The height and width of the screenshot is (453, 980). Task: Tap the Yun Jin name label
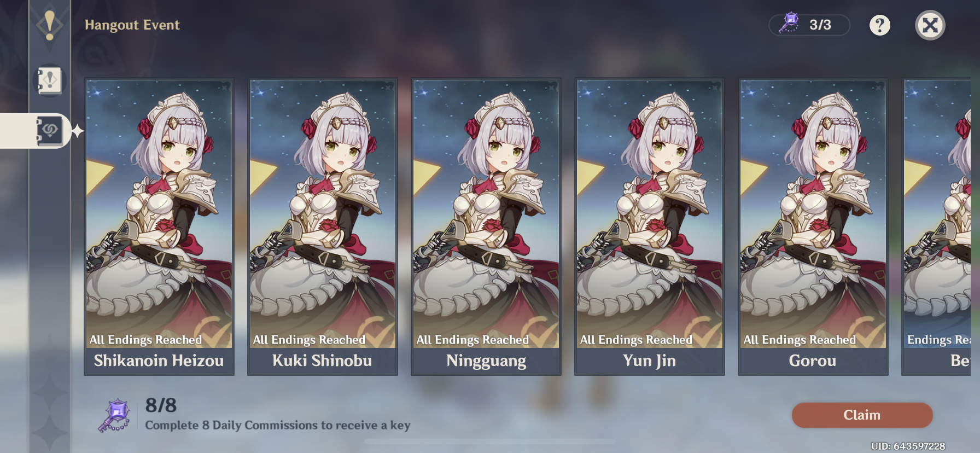(x=649, y=361)
